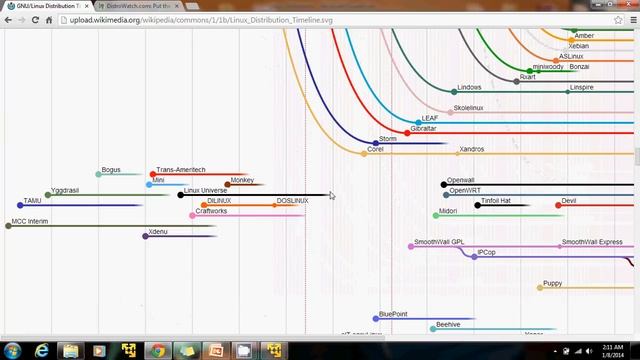The height and width of the screenshot is (360, 640).
Task: Bookmark this page with star icon
Action: pyautogui.click(x=618, y=20)
